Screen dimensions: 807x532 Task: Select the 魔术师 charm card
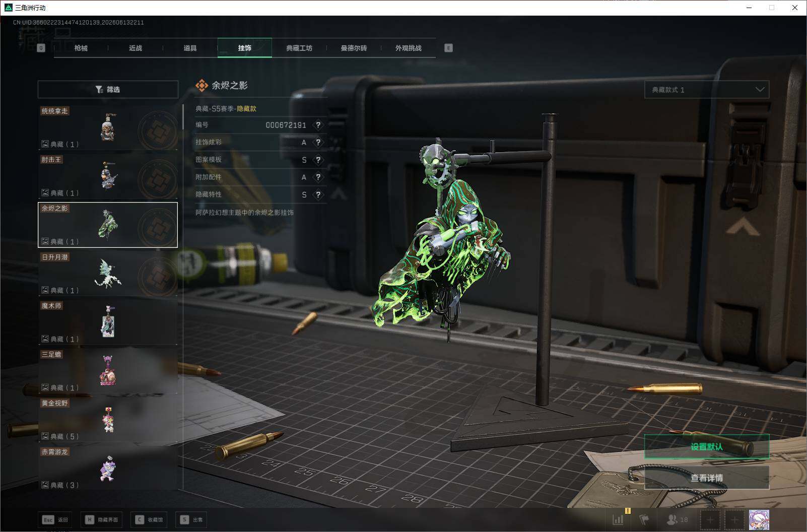point(108,322)
